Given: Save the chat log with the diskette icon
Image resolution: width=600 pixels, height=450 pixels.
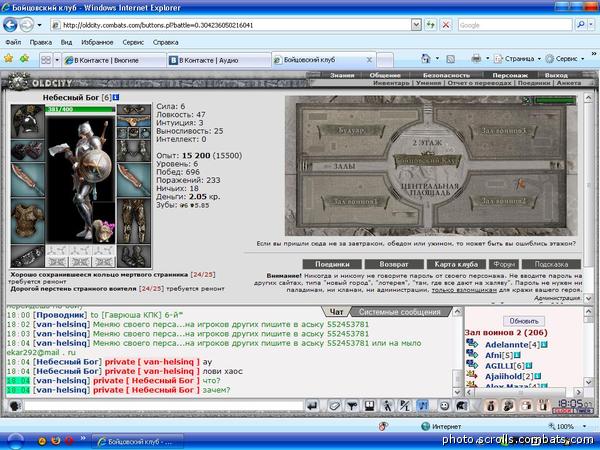Looking at the screenshot, I should (370, 406).
